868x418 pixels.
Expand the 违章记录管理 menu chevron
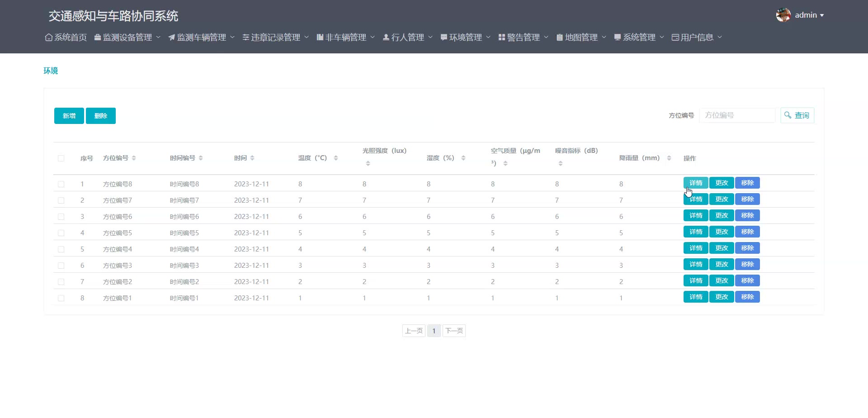[x=307, y=37]
